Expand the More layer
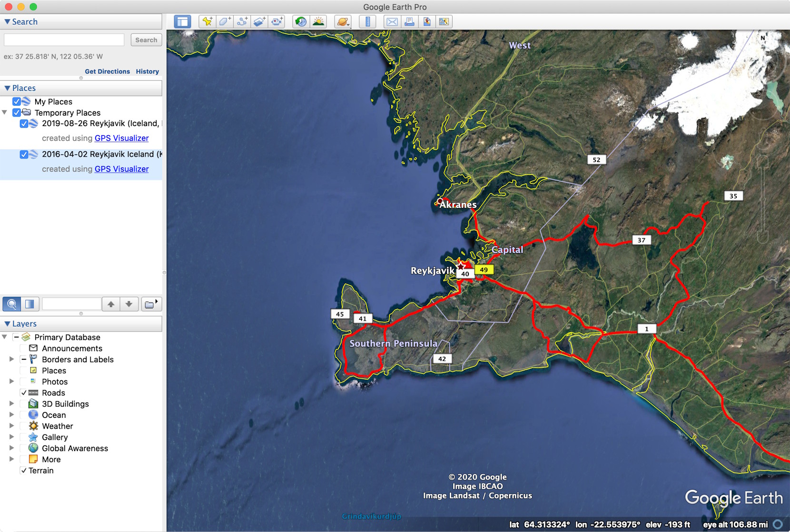This screenshot has width=790, height=532. click(x=12, y=459)
